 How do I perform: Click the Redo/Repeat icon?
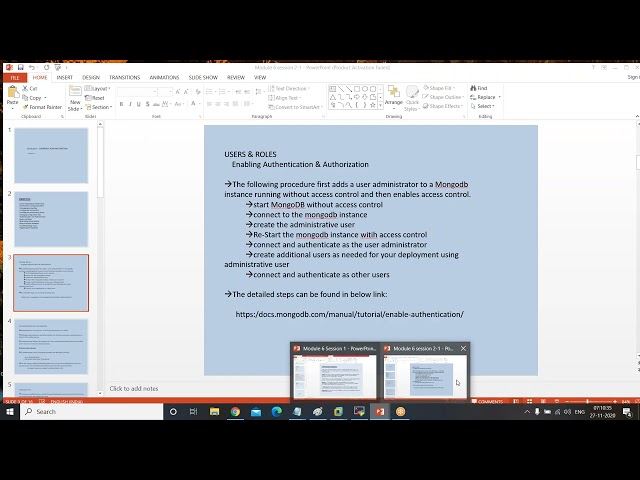[x=46, y=67]
